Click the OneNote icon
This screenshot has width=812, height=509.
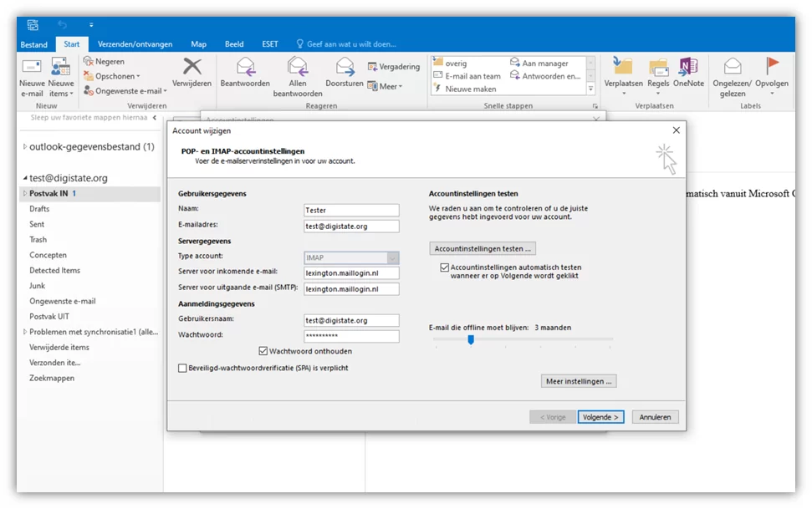(689, 67)
